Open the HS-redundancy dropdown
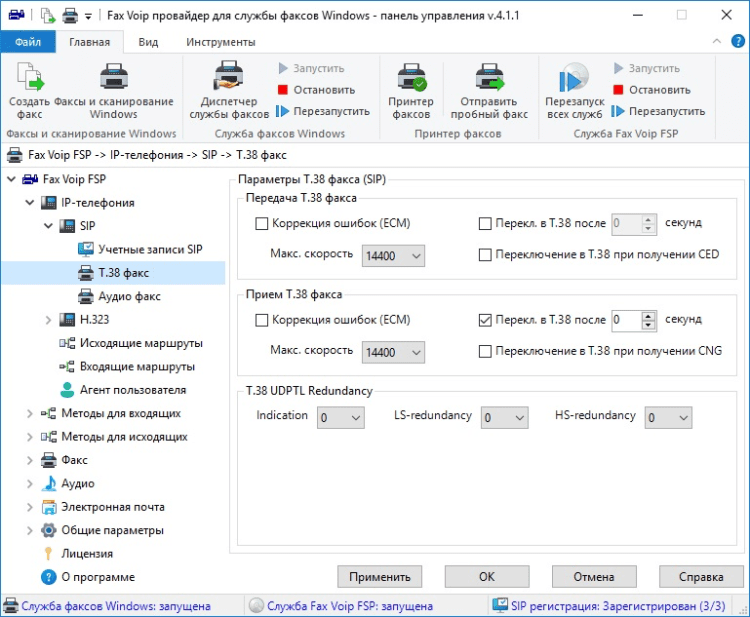The height and width of the screenshot is (617, 750). point(668,418)
